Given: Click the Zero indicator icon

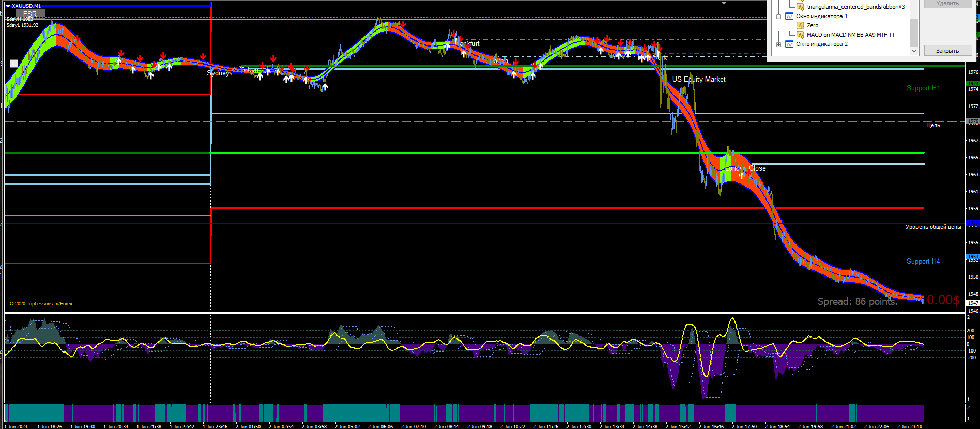Looking at the screenshot, I should click(800, 26).
